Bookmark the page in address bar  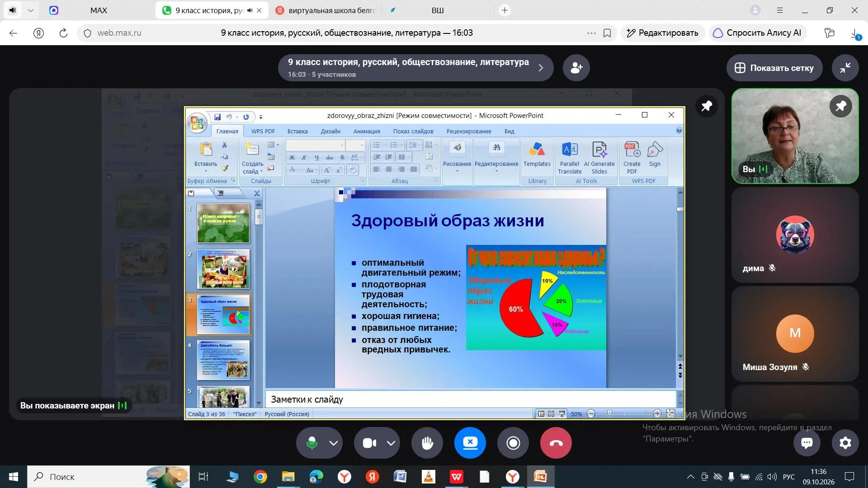coord(607,33)
